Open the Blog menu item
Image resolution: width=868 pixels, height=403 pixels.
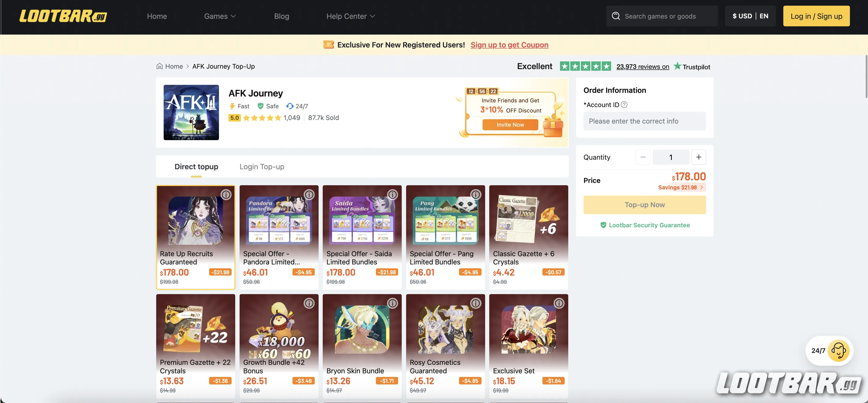tap(281, 16)
